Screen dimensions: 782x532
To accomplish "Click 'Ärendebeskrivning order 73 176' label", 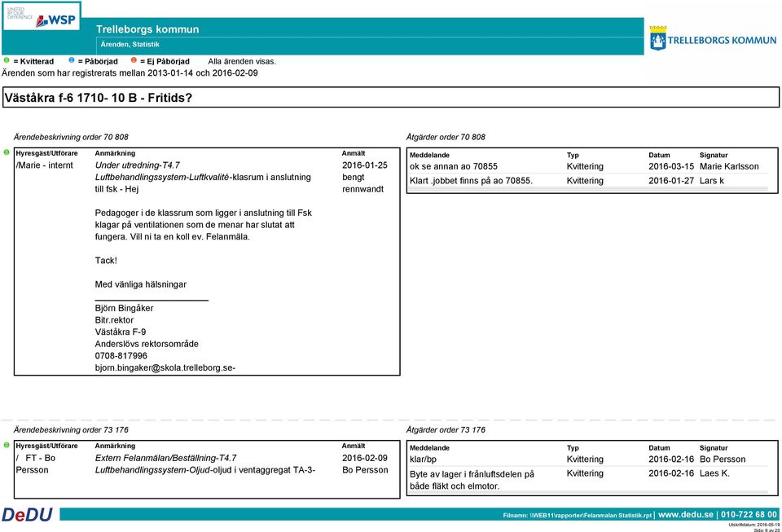I will click(x=71, y=430).
